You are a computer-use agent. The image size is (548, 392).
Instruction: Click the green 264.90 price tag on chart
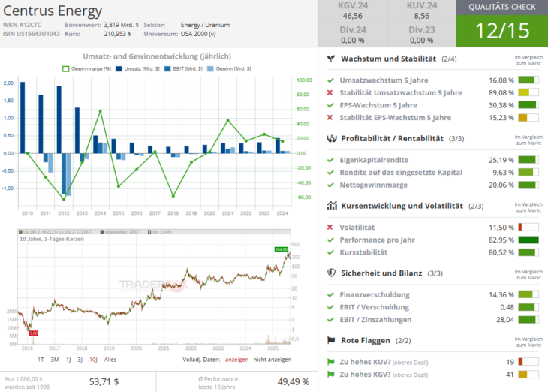click(x=282, y=249)
